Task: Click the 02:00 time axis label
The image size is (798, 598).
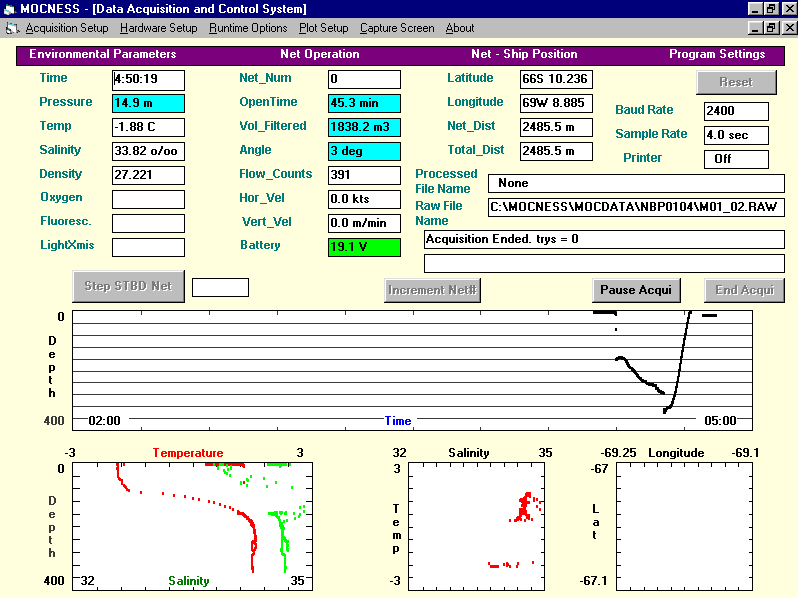Action: (x=104, y=421)
